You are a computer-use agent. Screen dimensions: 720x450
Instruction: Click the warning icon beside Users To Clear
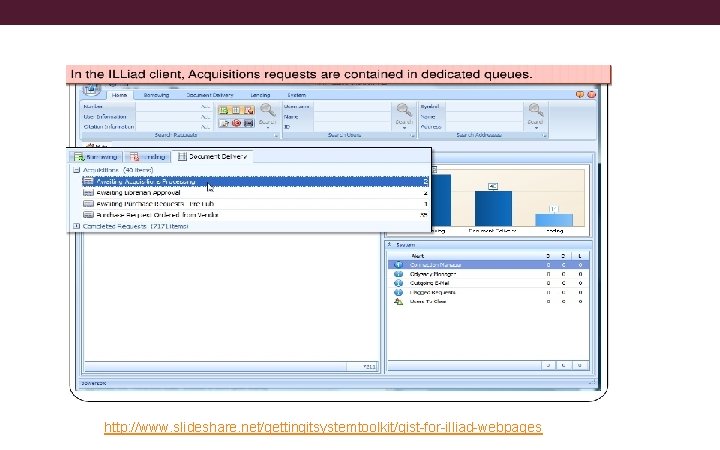398,302
